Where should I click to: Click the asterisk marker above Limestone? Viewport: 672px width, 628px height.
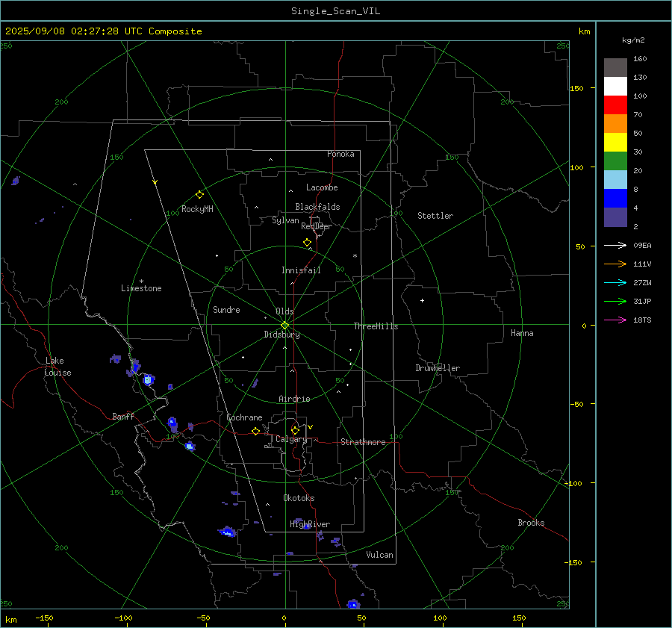[x=141, y=282]
